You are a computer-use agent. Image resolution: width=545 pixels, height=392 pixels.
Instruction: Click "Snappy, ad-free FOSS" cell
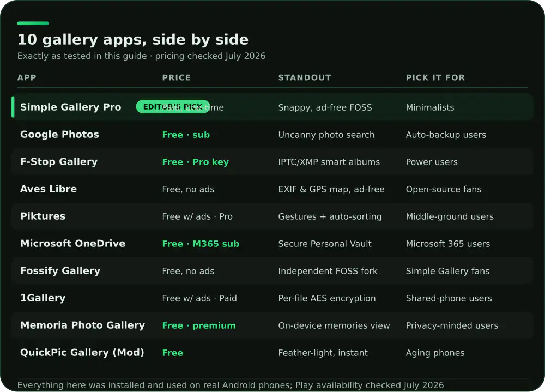click(x=325, y=107)
